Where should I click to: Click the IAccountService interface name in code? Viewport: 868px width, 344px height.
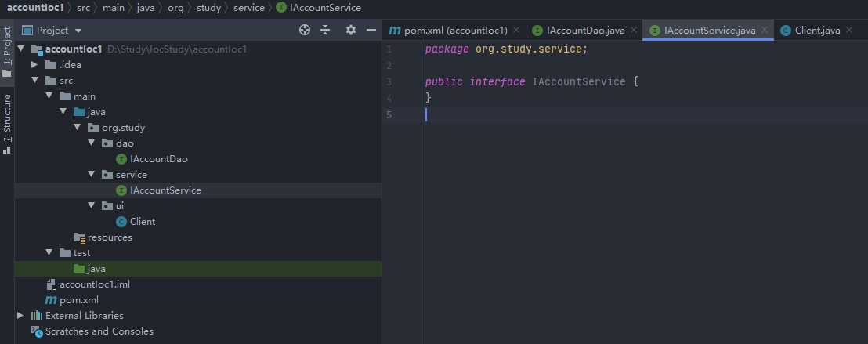tap(579, 82)
